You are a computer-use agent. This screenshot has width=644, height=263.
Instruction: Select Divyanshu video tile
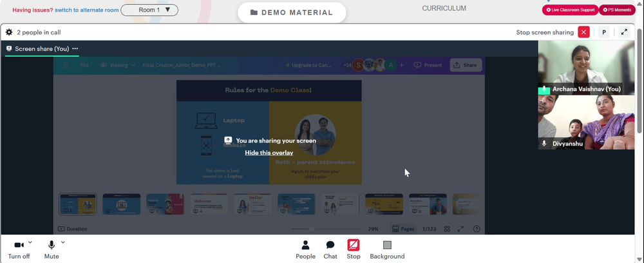pyautogui.click(x=586, y=122)
